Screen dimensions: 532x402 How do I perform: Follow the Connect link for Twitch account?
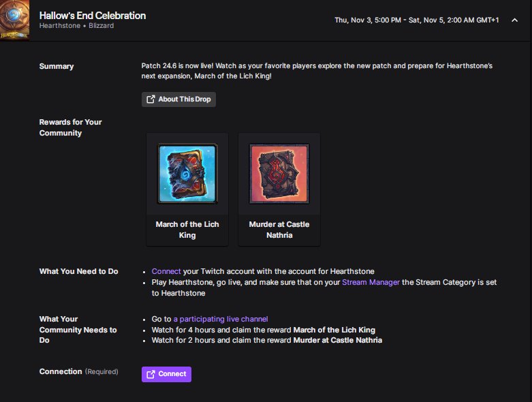pos(166,271)
